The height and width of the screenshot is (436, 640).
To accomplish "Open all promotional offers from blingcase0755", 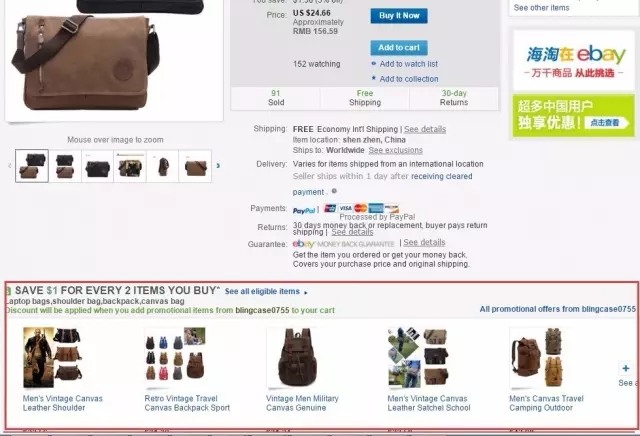I will 558,309.
